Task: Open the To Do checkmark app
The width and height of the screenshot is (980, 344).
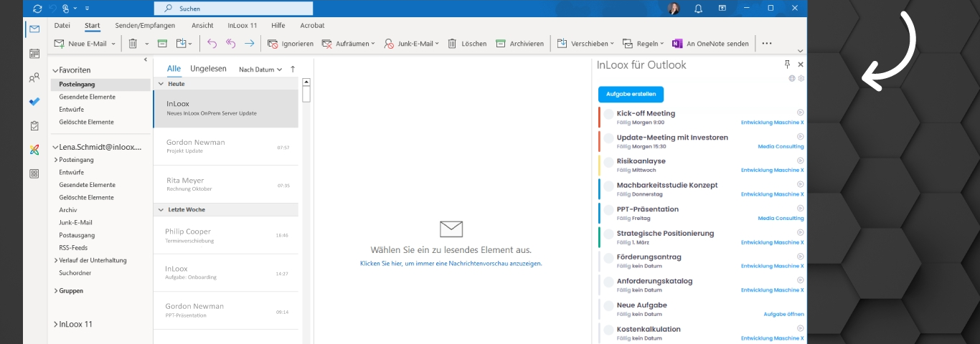Action: coord(34,102)
